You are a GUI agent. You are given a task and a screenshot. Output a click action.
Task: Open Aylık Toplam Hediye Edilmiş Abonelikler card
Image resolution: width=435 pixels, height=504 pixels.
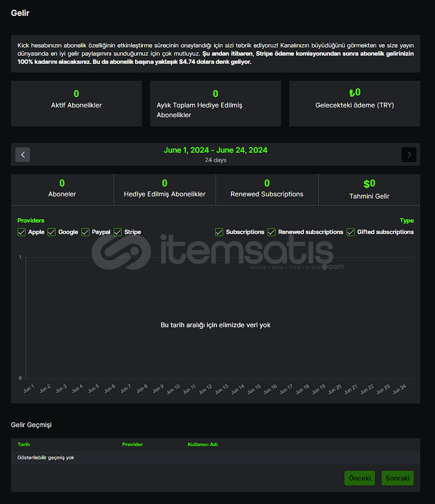216,104
